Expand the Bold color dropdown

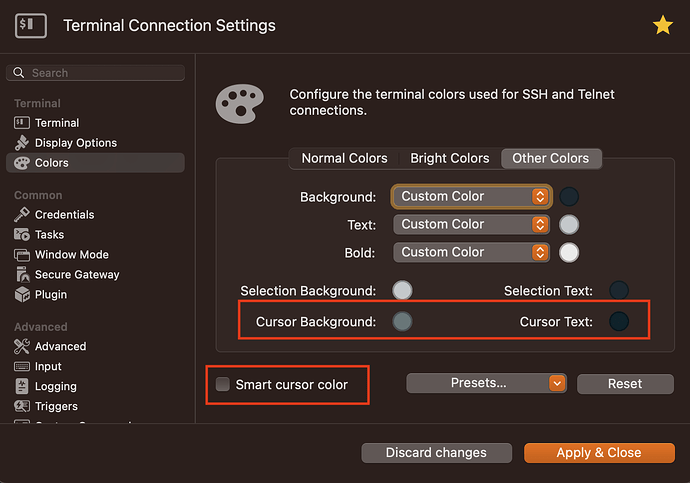pos(472,253)
